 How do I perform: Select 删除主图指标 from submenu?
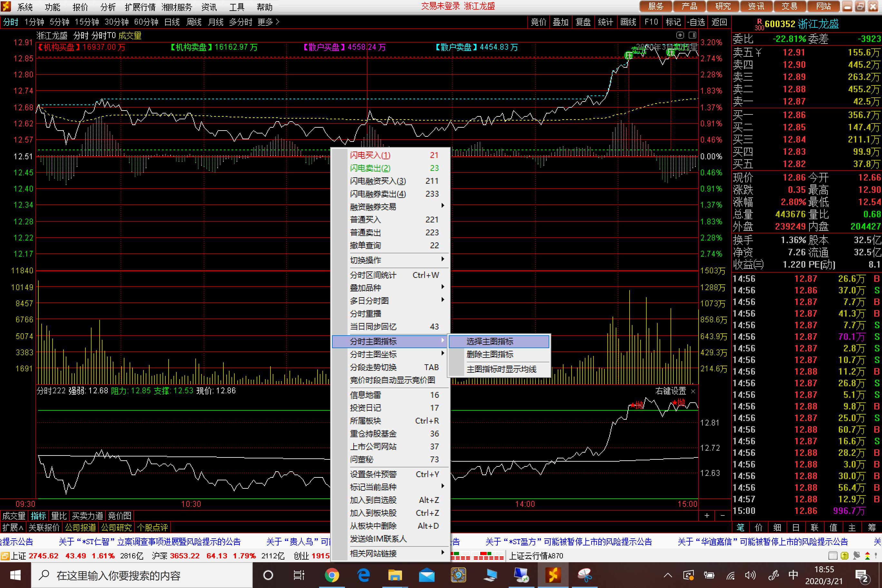490,354
